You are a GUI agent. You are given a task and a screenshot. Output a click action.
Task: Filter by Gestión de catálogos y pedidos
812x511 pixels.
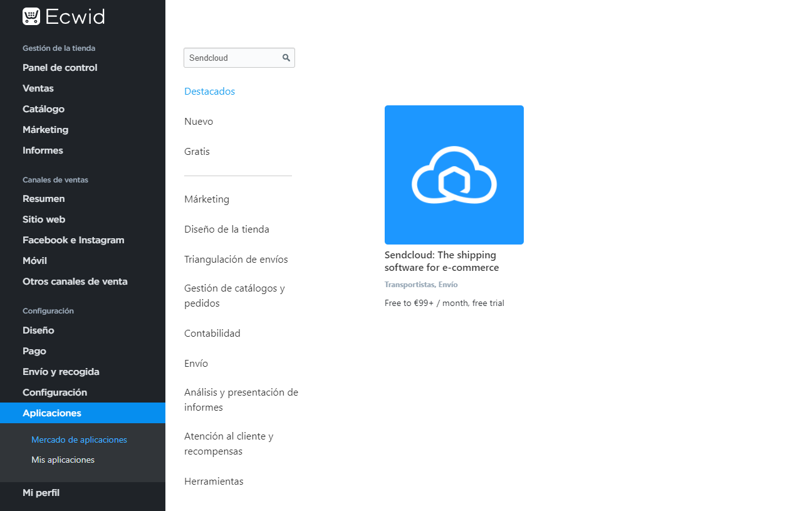(234, 296)
